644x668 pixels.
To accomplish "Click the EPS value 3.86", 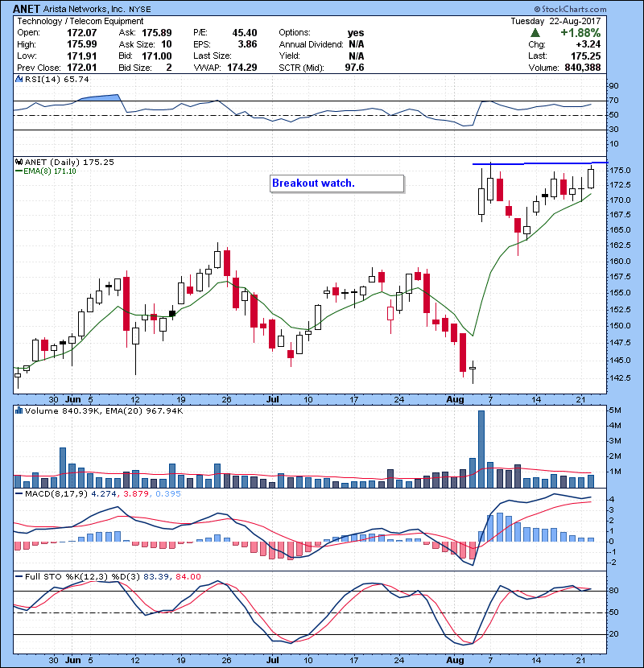I will pos(248,44).
